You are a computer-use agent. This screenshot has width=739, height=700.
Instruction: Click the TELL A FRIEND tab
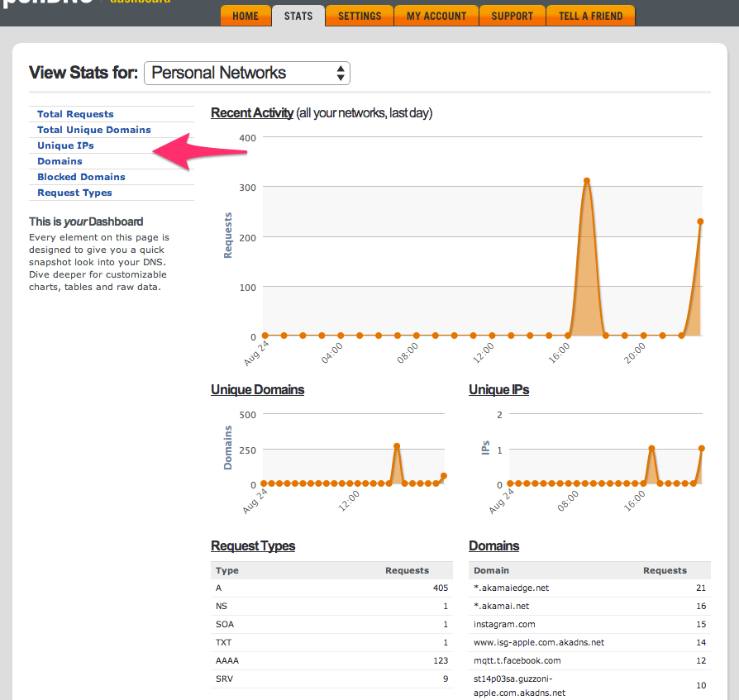click(589, 15)
